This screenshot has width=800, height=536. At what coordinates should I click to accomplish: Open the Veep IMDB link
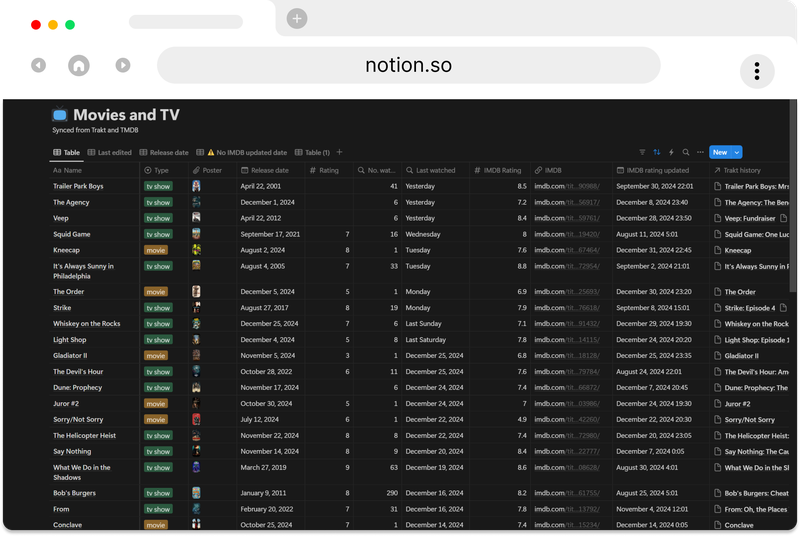click(567, 218)
